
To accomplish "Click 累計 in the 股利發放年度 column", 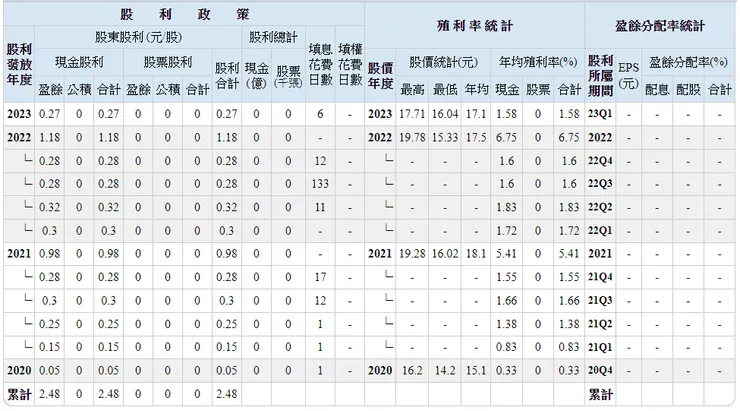I will pos(19,394).
